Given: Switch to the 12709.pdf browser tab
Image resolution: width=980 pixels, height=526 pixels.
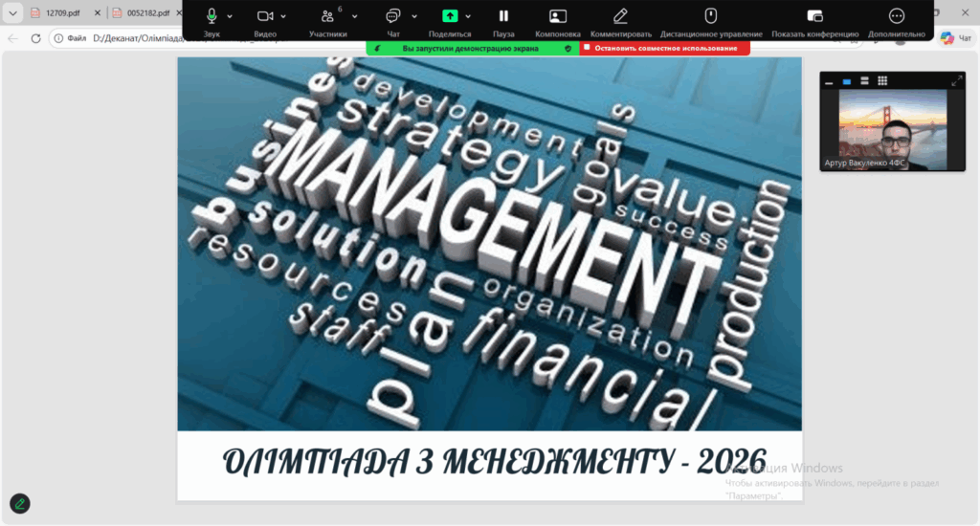Looking at the screenshot, I should pos(62,13).
